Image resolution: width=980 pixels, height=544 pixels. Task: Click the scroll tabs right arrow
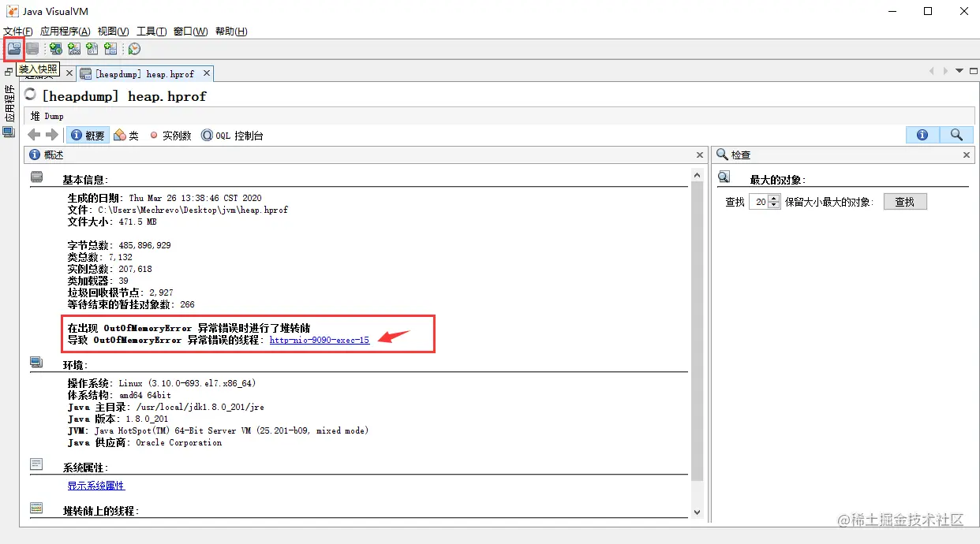pyautogui.click(x=946, y=71)
